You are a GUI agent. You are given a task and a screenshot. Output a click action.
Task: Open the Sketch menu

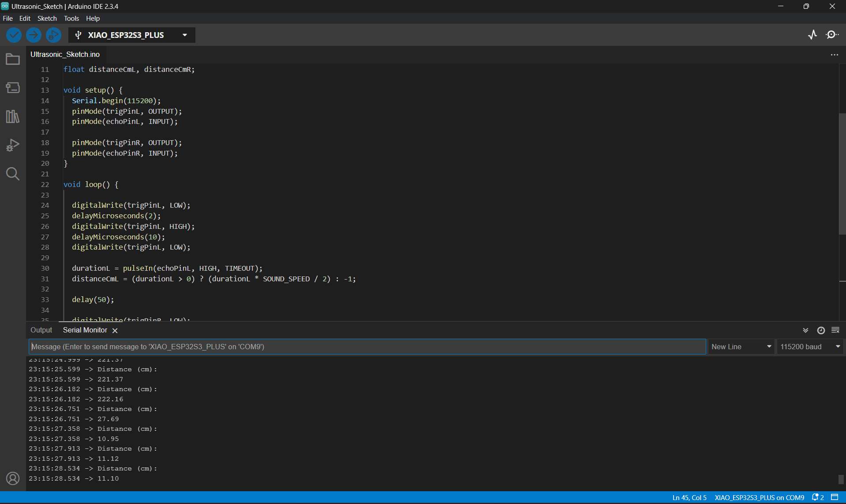coord(47,18)
